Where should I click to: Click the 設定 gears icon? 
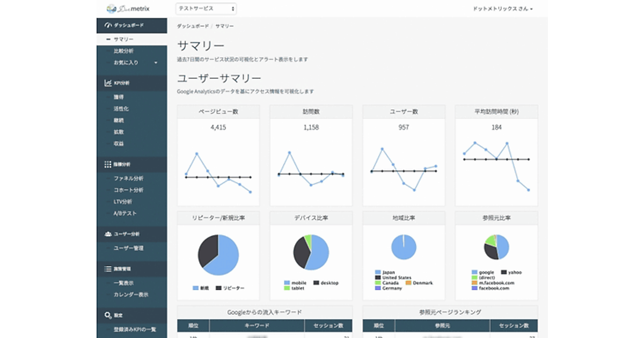[107, 315]
